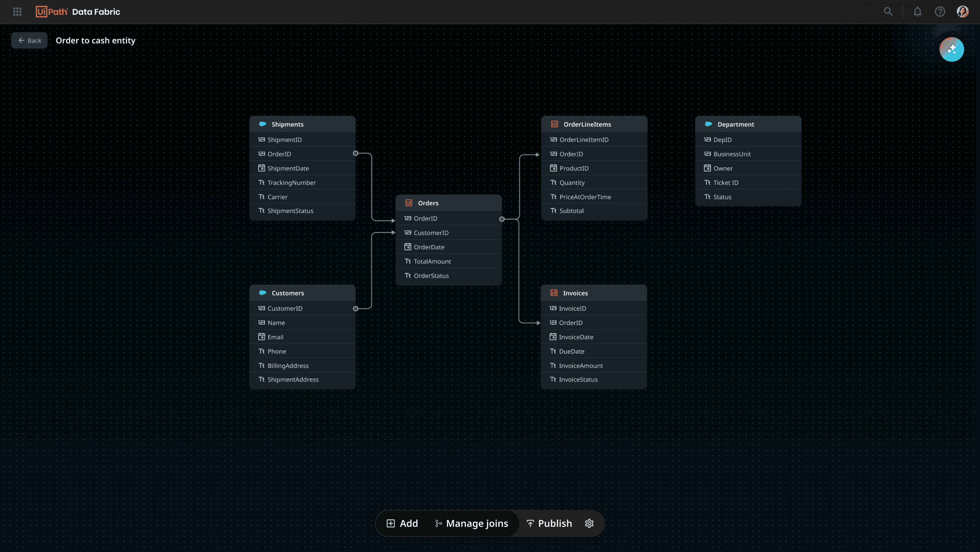The image size is (980, 552).
Task: Select PriceAtOrderTime field in OrderLineItems
Action: pyautogui.click(x=585, y=197)
